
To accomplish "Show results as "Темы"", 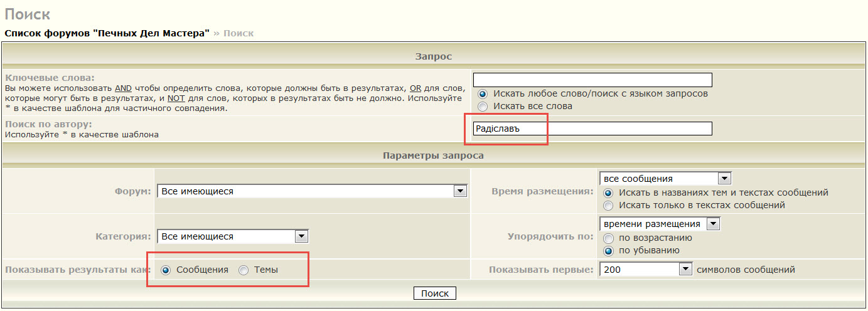I will click(x=244, y=270).
